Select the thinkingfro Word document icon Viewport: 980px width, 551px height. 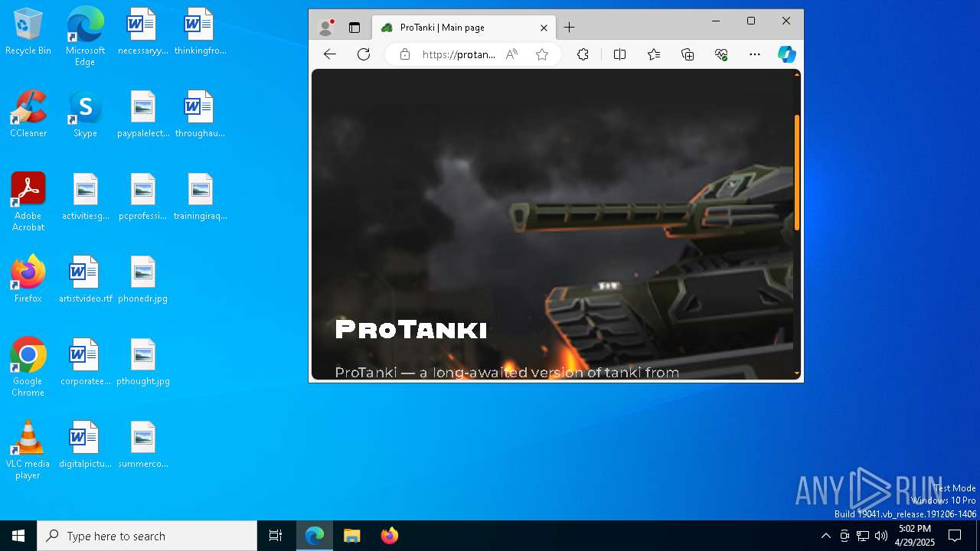click(x=200, y=32)
